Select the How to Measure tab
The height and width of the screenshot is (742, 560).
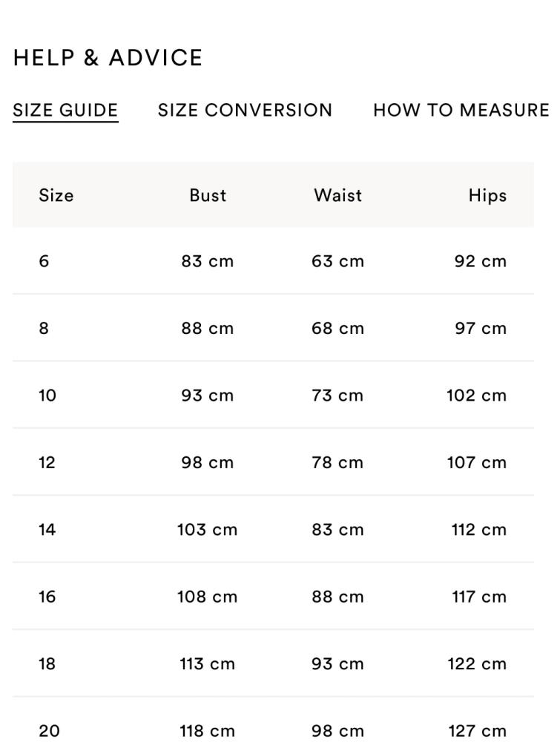point(461,111)
